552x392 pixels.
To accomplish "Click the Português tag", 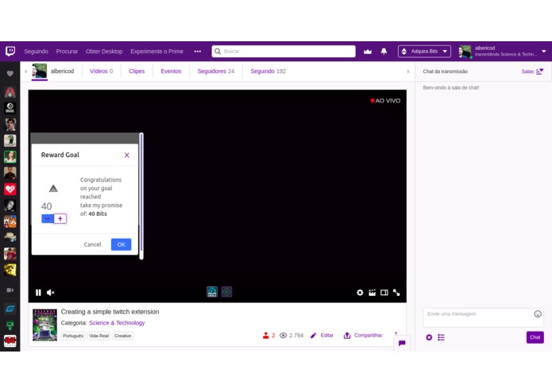I will [x=73, y=336].
